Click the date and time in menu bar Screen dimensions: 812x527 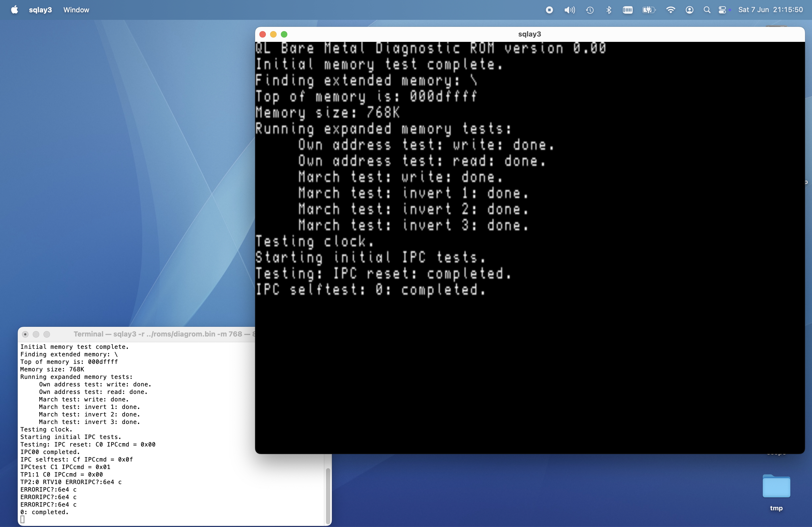point(770,10)
